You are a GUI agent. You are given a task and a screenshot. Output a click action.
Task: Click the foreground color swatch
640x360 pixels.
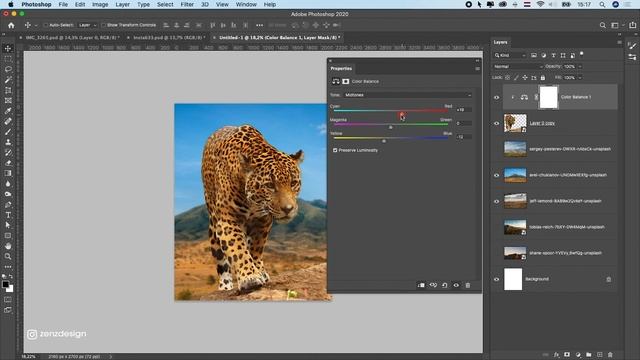click(5, 284)
